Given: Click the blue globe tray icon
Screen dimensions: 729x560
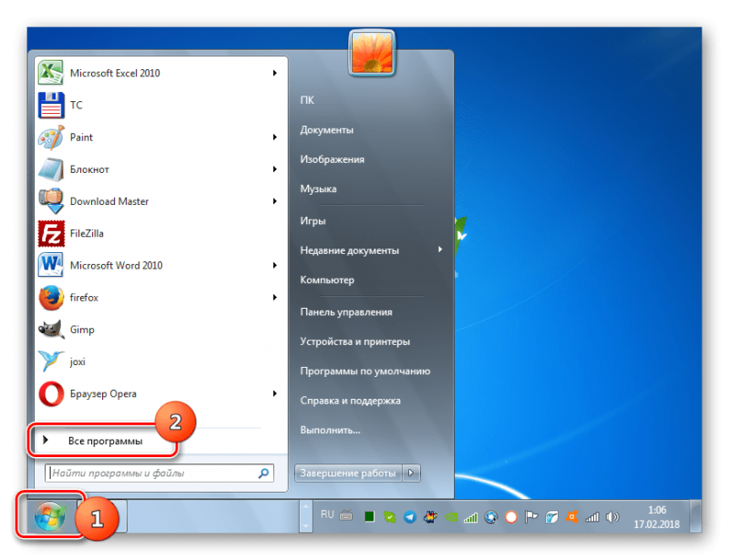Looking at the screenshot, I should (x=491, y=517).
